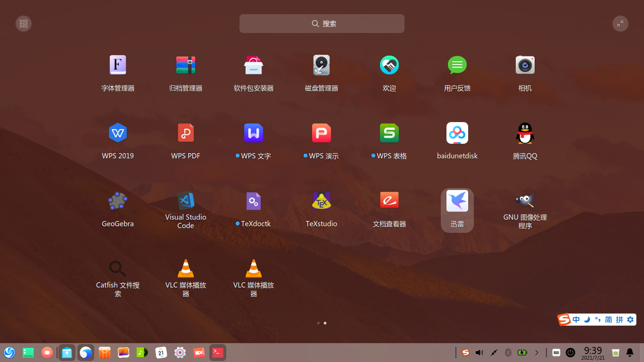Toggle Sogou half-width moon icon
Viewport: 644px width, 362px height.
pos(587,320)
